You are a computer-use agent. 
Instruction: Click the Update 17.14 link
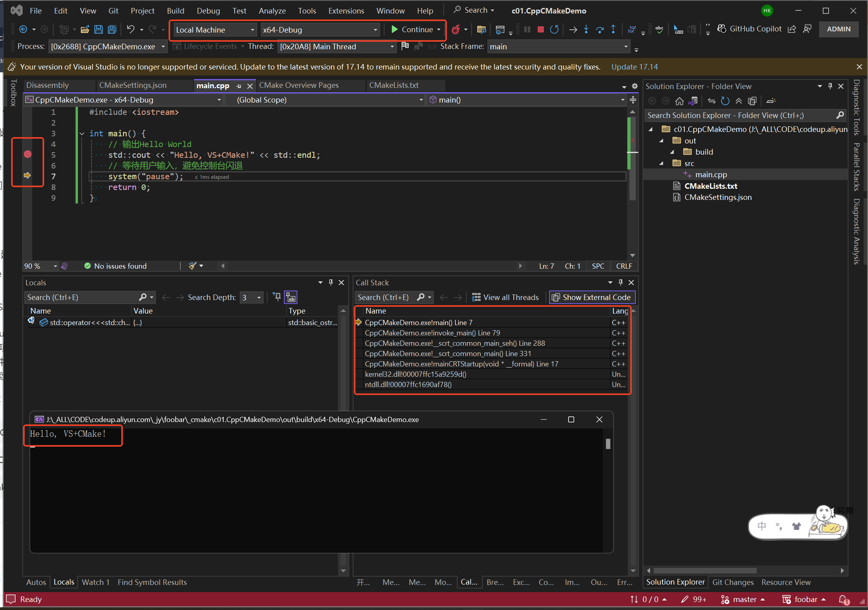pos(635,67)
